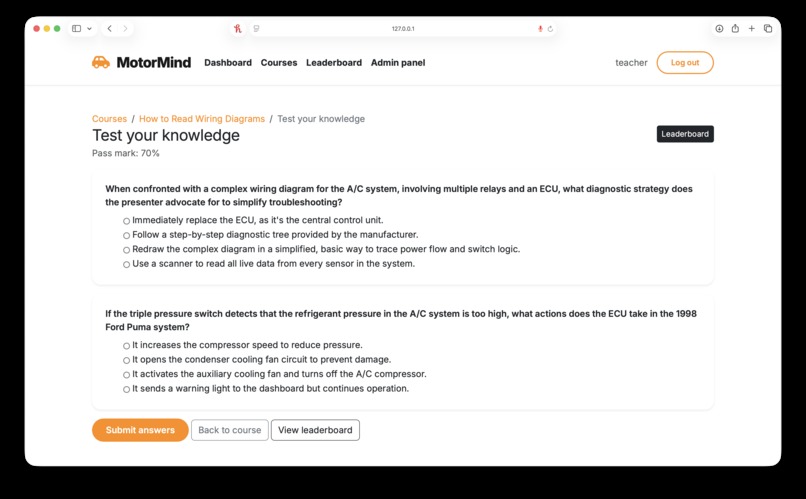Click the MotorMind car logo icon
This screenshot has width=806, height=499.
coord(101,62)
